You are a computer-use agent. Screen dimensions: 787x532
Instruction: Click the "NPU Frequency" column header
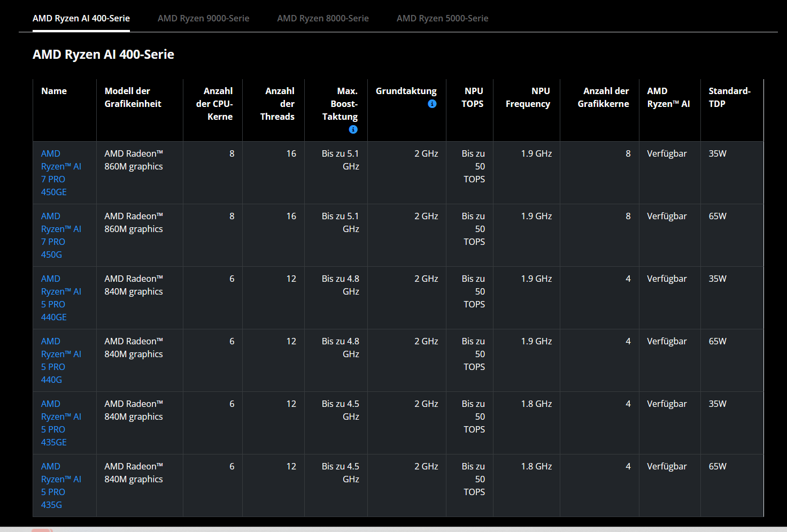click(x=528, y=97)
